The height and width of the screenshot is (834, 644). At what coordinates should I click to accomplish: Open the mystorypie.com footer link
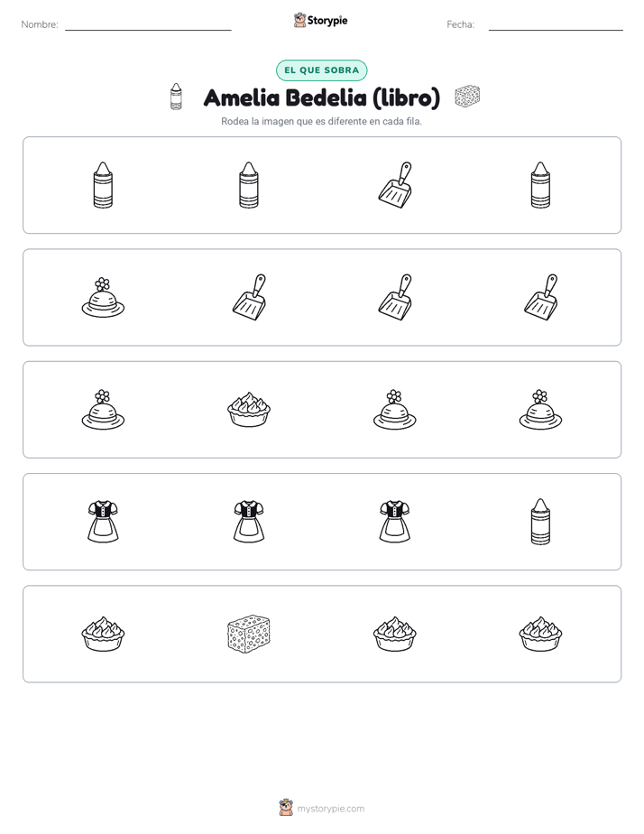(330, 809)
